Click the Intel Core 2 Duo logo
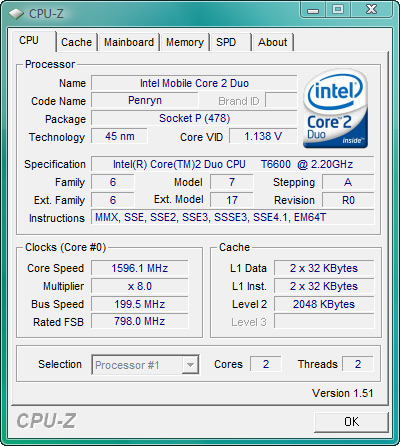Image resolution: width=400 pixels, height=446 pixels. (x=335, y=109)
